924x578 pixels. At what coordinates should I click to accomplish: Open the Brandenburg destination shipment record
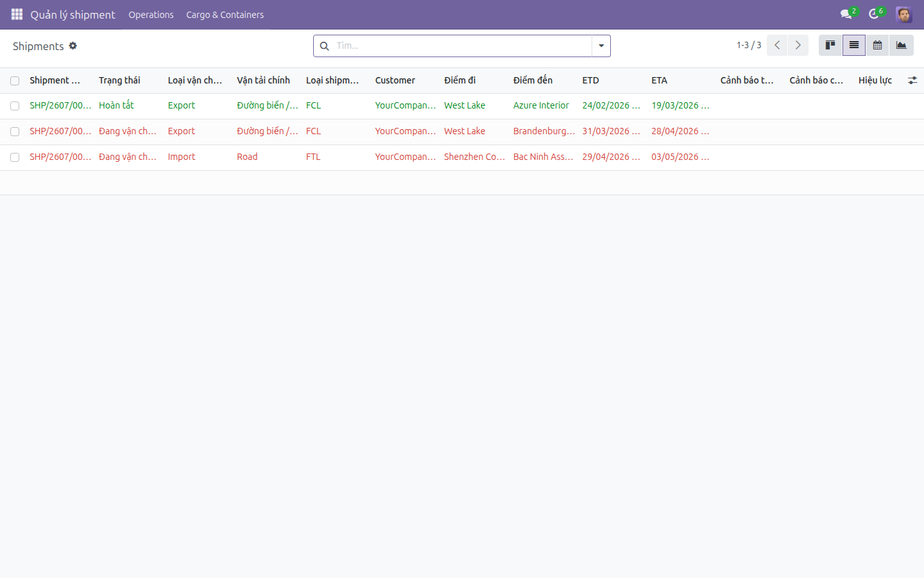[x=544, y=131]
